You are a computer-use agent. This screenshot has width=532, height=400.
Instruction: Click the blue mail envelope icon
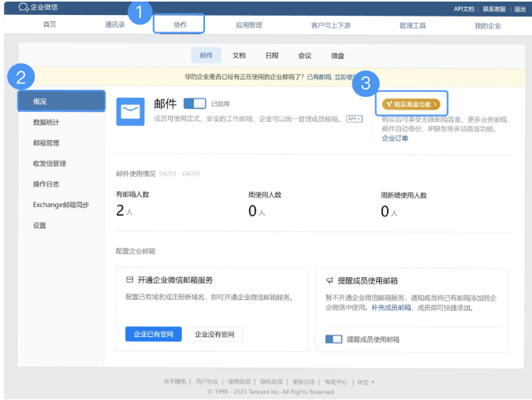click(130, 112)
